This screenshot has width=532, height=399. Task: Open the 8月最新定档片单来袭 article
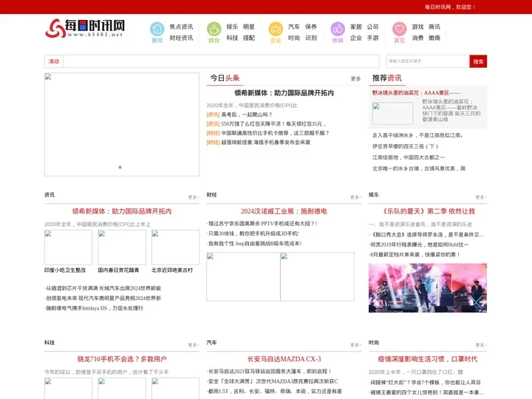[x=415, y=255]
